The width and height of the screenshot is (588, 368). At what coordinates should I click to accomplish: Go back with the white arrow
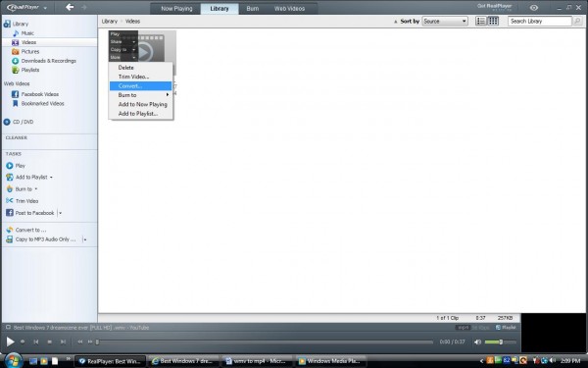click(x=70, y=7)
